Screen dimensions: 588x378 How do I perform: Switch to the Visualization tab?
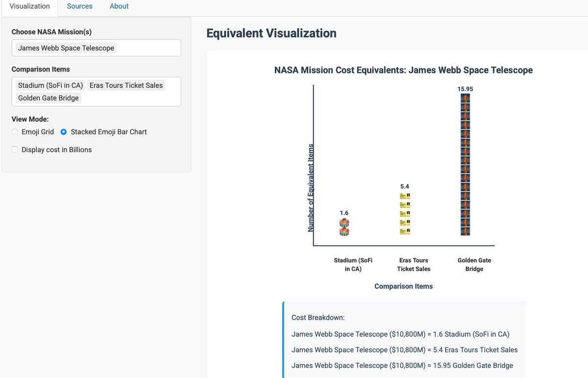29,6
